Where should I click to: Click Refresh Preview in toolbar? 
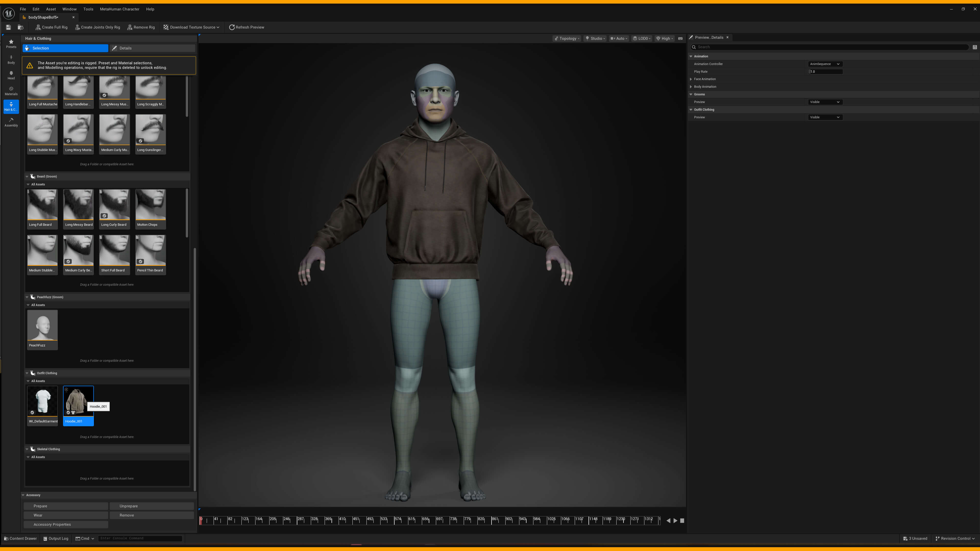[x=247, y=27]
